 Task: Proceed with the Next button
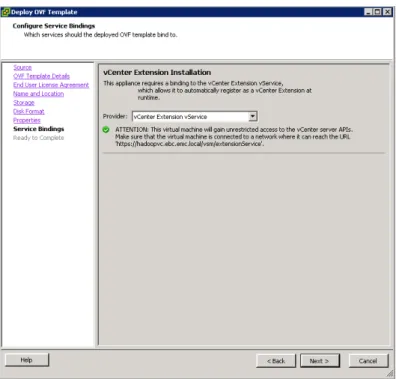(x=320, y=361)
